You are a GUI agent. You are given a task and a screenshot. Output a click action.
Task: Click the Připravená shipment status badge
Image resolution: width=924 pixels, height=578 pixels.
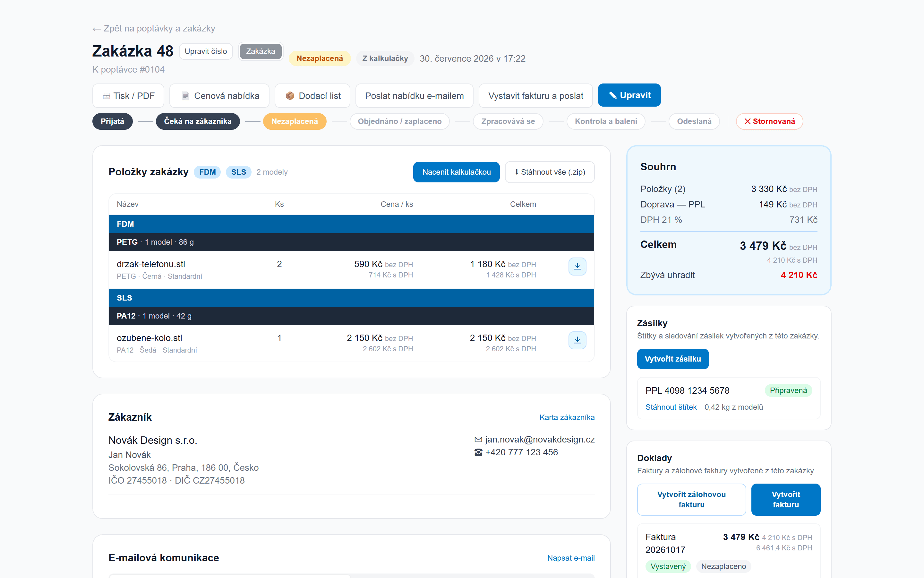tap(788, 390)
